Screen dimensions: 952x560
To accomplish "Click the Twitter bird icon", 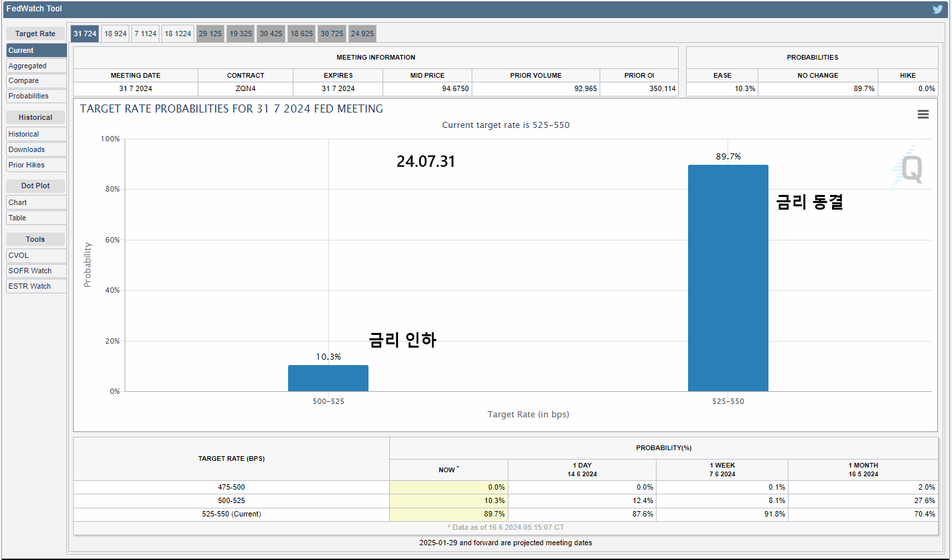I will point(938,9).
